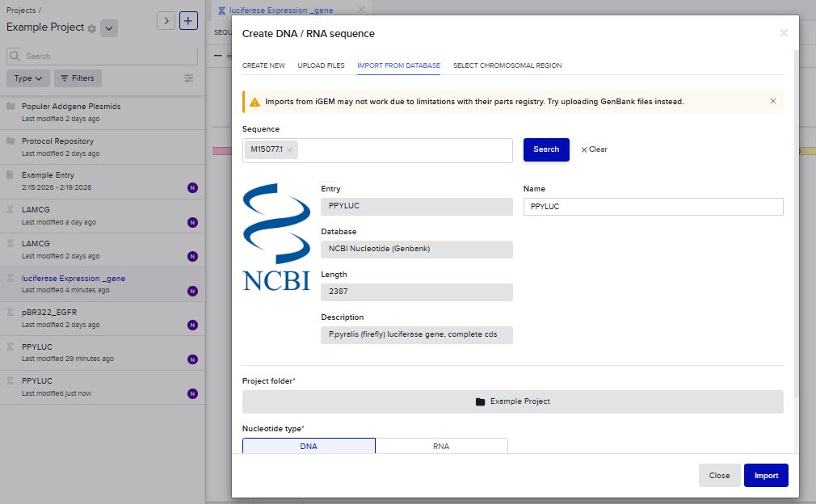Remove the M15077.1 sequence tag
The height and width of the screenshot is (504, 816).
click(289, 149)
